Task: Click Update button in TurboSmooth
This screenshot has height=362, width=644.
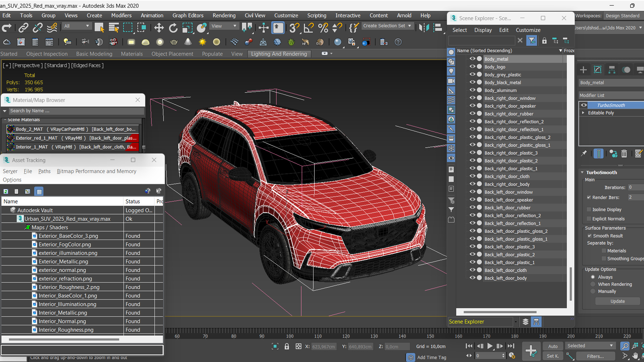Action: (x=618, y=301)
